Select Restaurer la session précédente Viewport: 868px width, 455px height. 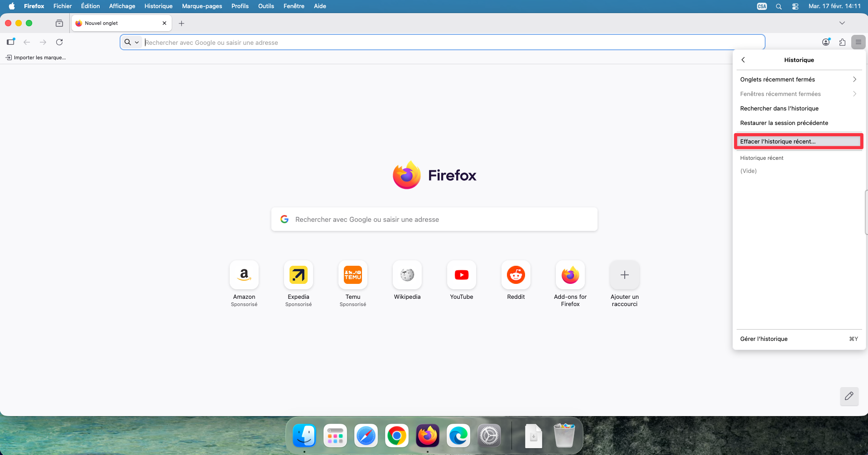coord(799,123)
